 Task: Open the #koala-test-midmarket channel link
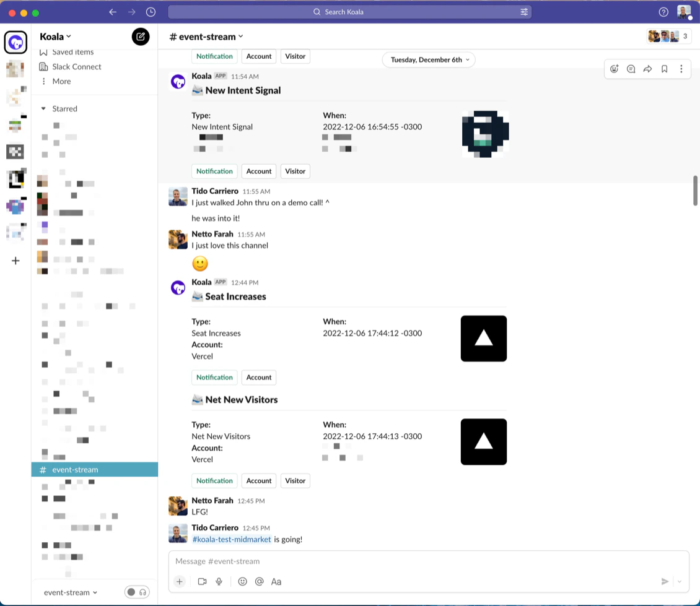coord(231,540)
